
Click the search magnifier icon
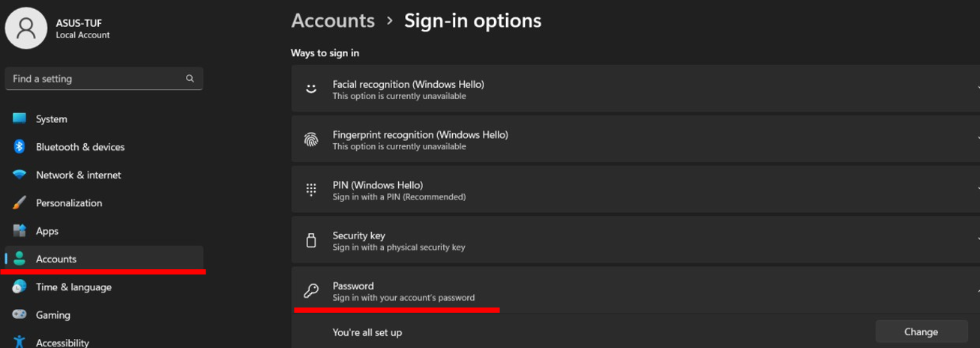[x=190, y=79]
